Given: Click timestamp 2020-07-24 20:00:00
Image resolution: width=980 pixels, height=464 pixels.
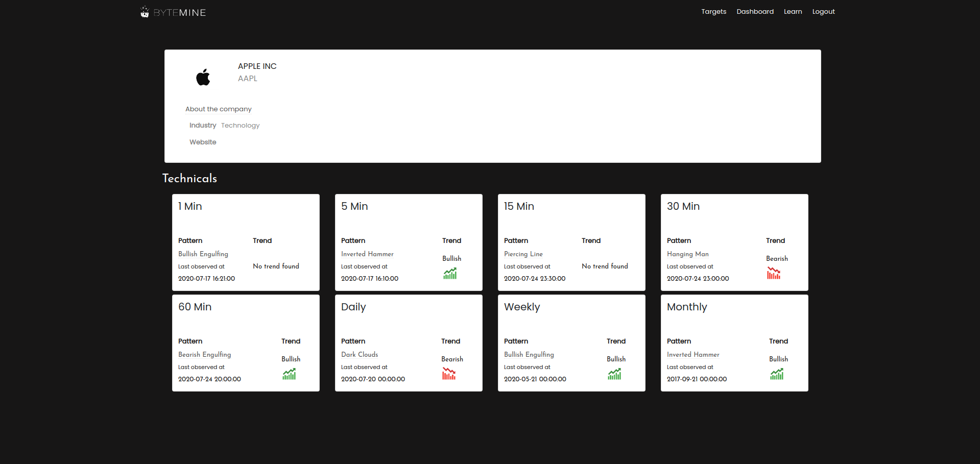Looking at the screenshot, I should tap(209, 379).
